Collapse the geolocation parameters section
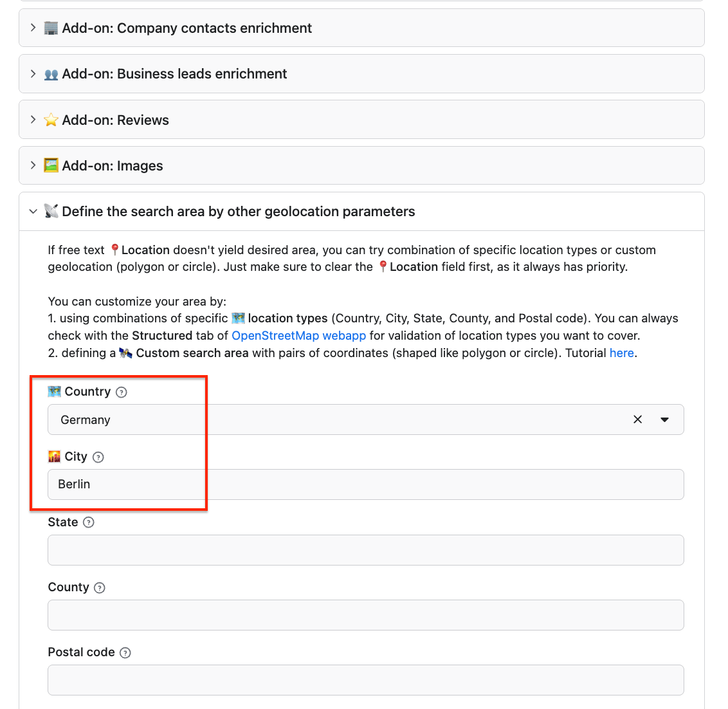Screen dimensions: 728x709 (x=33, y=211)
